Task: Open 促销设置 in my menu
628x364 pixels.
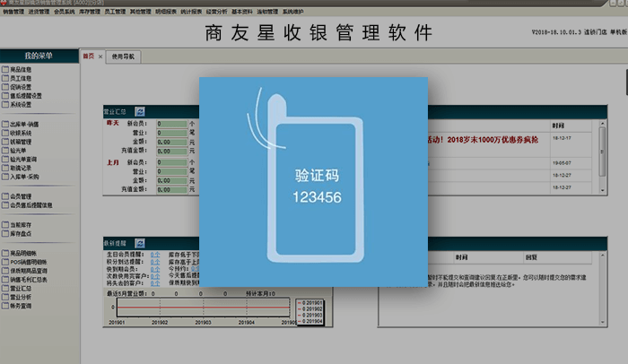Action: (x=16, y=87)
